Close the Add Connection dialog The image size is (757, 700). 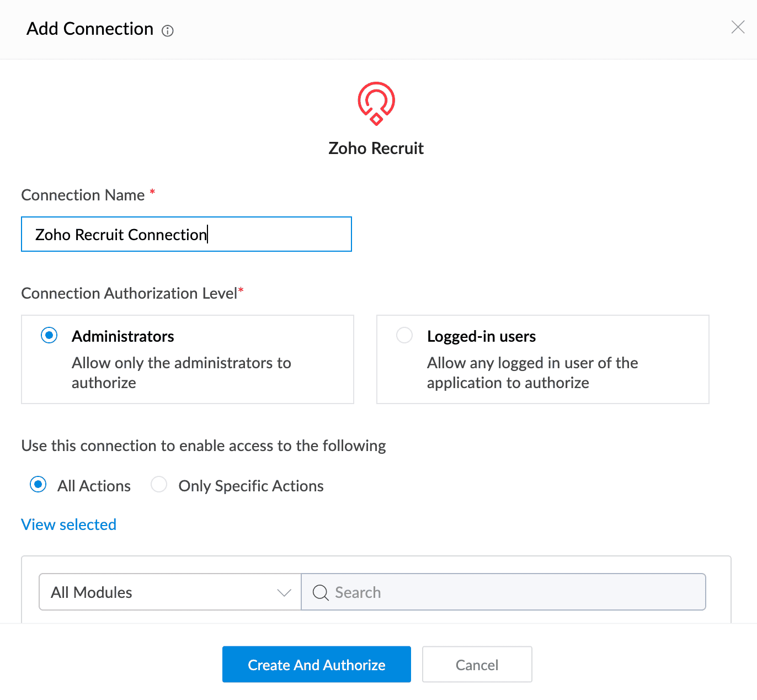738,27
